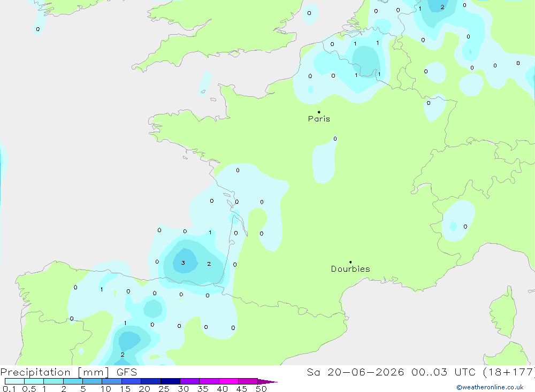Click the 15–20 mm blue legend swatch
The width and height of the screenshot is (535, 392).
coord(131,381)
